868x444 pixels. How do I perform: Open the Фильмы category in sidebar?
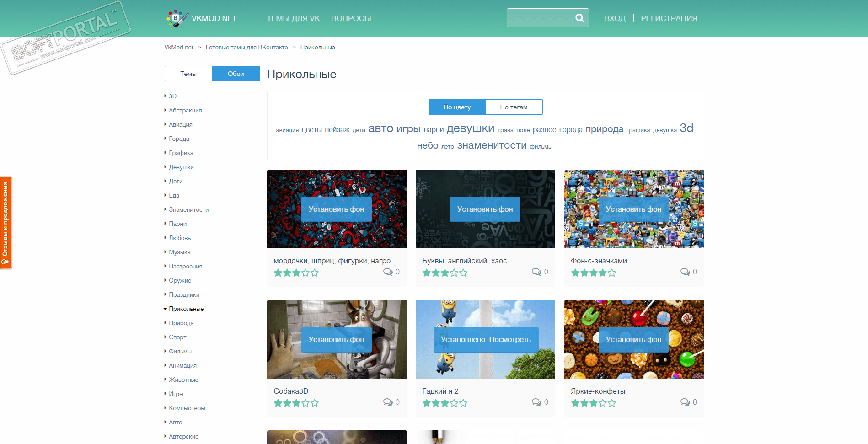click(x=180, y=352)
